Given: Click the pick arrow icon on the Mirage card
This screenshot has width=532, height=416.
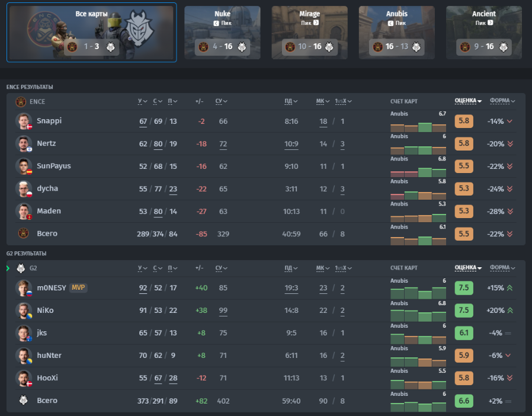Looking at the screenshot, I should 316,23.
